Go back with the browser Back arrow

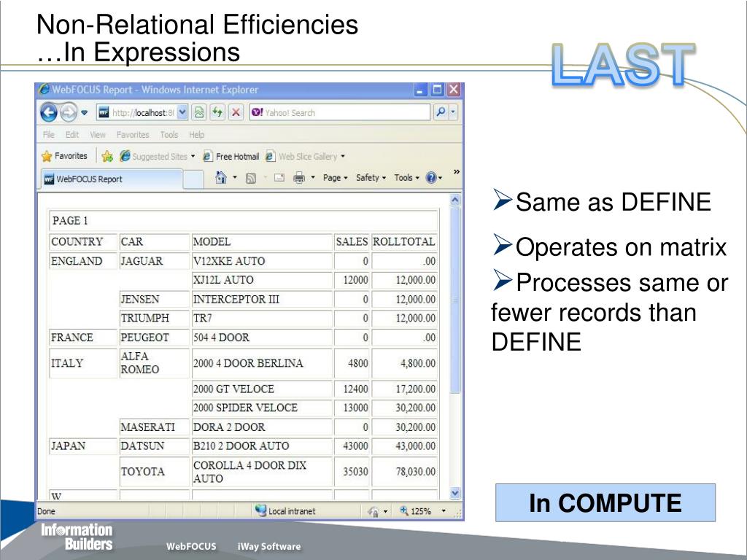pyautogui.click(x=49, y=112)
